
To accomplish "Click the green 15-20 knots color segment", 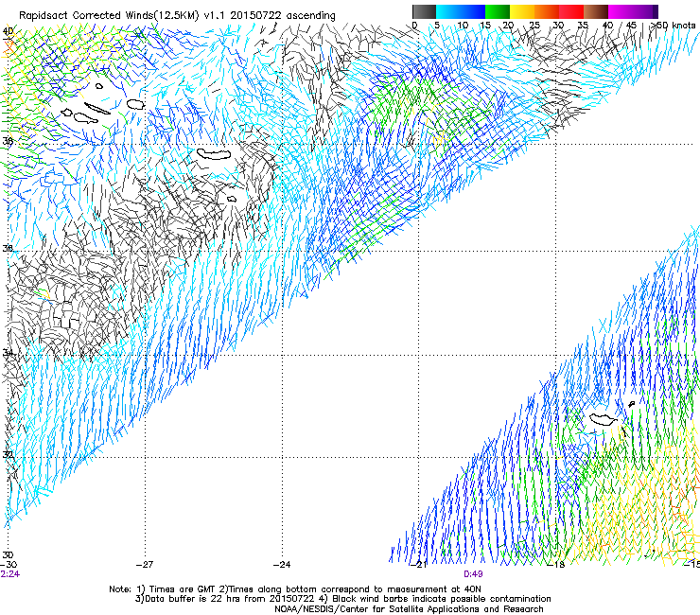I will [x=498, y=11].
